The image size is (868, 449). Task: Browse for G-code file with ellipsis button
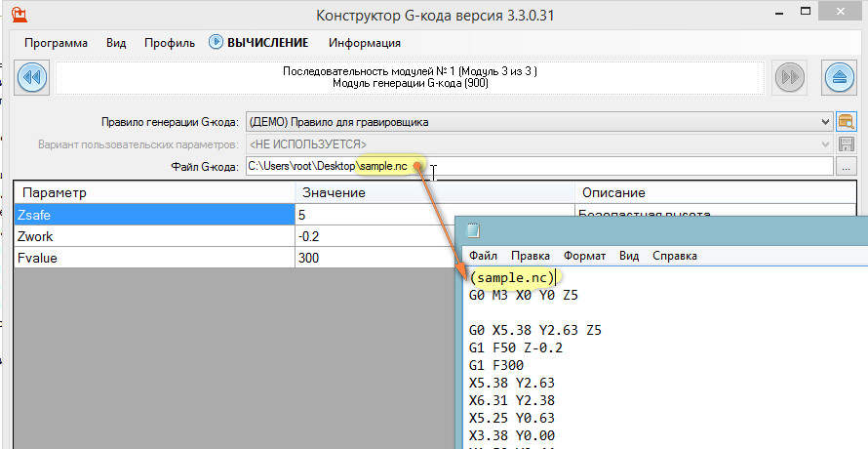tap(846, 166)
